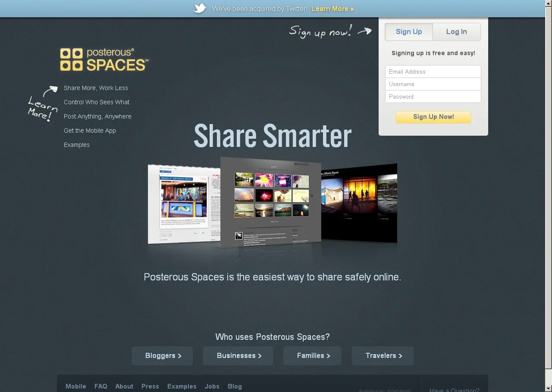Open Blog in footer menu
This screenshot has height=392, width=552.
pos(235,386)
